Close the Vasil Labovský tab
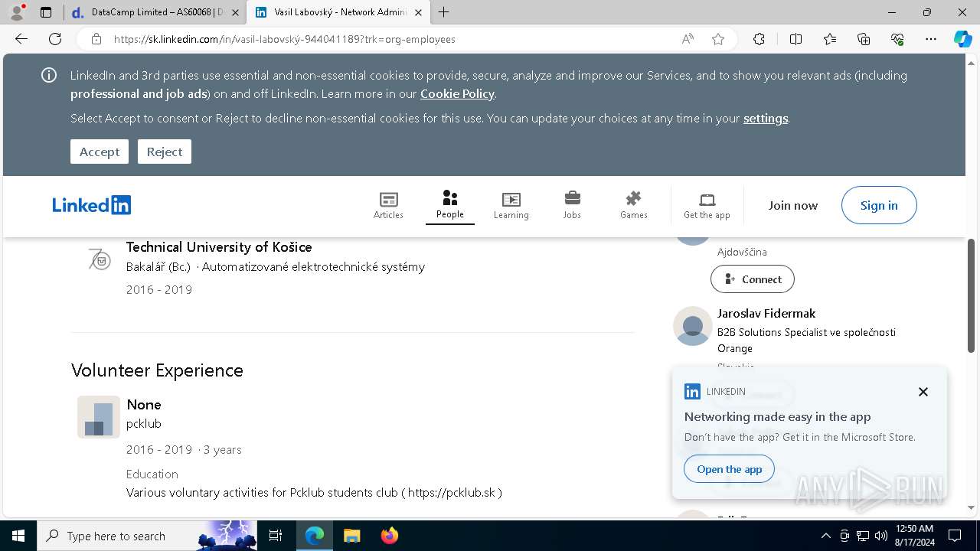980x551 pixels. (418, 12)
